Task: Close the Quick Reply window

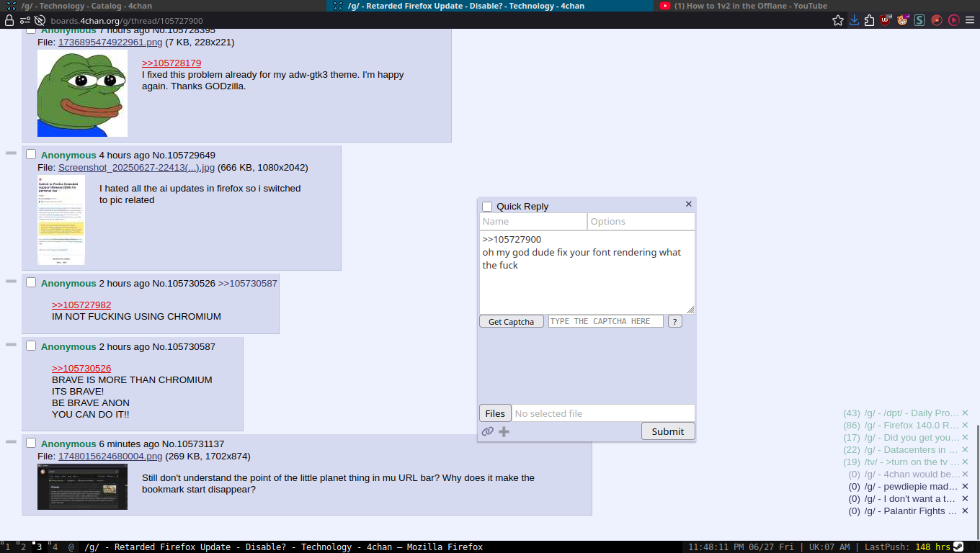Action: (x=688, y=204)
